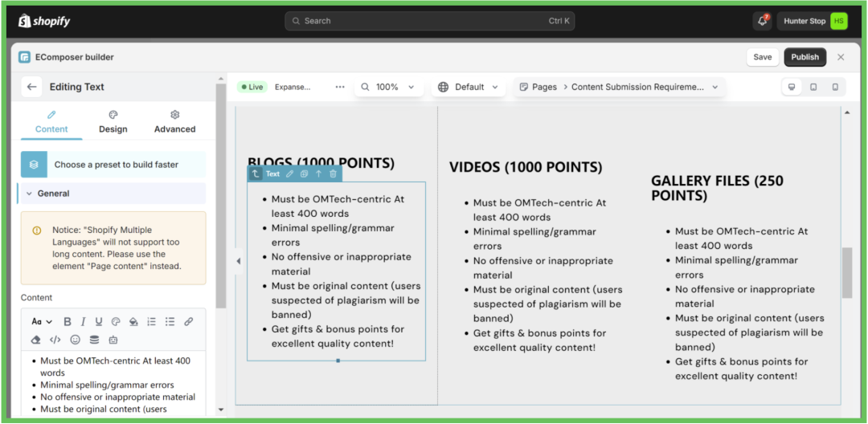Toggle numbered list formatting
The width and height of the screenshot is (868, 424).
click(151, 322)
